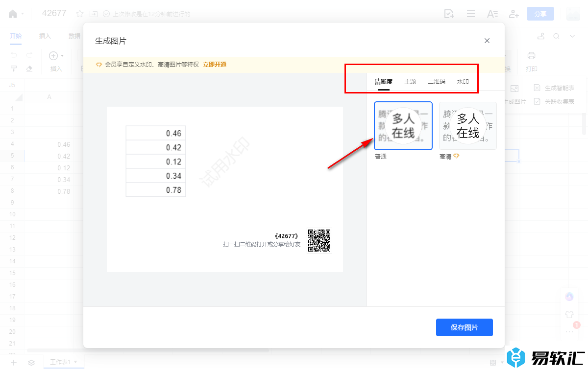
Task: Click the edit review icon in header
Action: (449, 14)
